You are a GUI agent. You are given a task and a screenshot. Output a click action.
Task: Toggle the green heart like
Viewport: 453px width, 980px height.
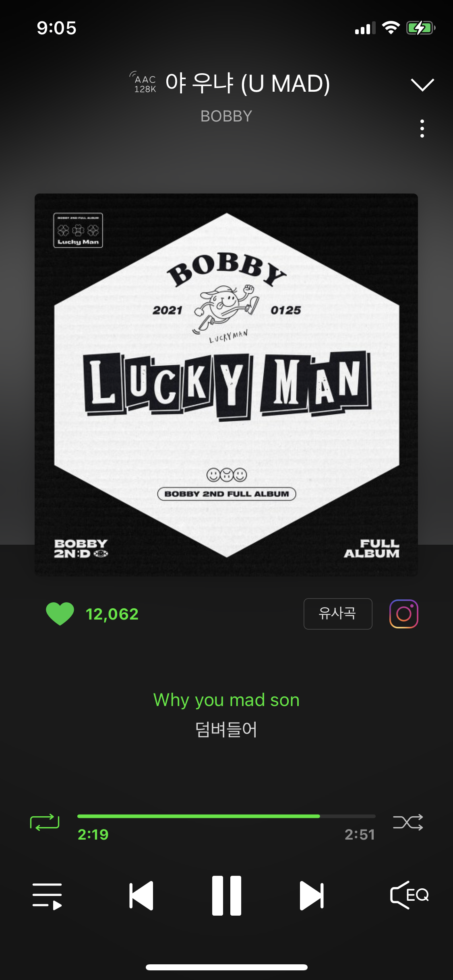click(60, 614)
